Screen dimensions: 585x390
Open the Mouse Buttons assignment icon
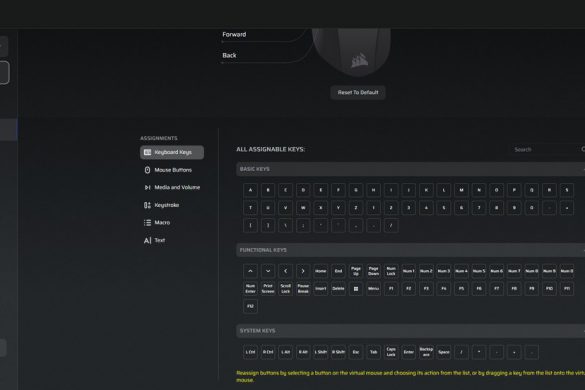click(147, 170)
